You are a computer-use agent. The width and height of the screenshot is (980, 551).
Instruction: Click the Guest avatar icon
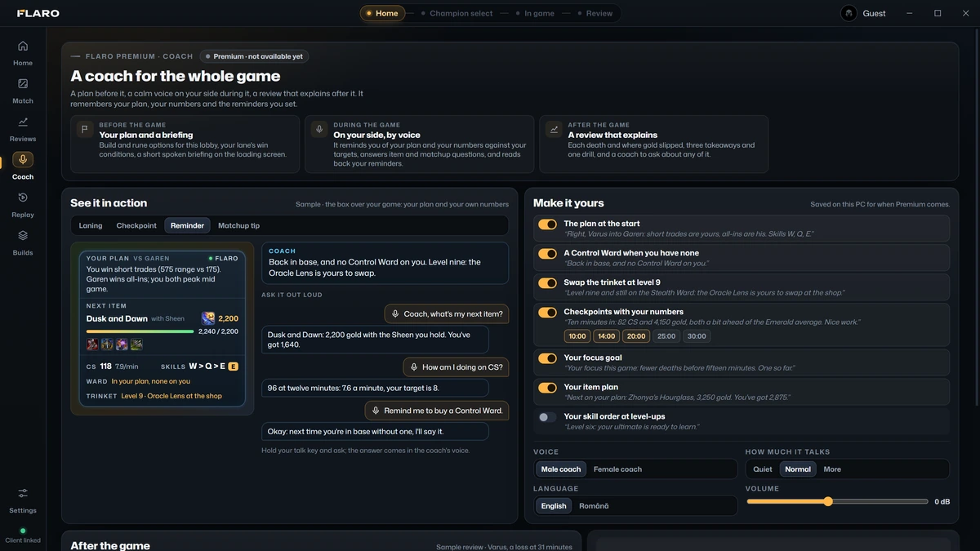pyautogui.click(x=849, y=13)
